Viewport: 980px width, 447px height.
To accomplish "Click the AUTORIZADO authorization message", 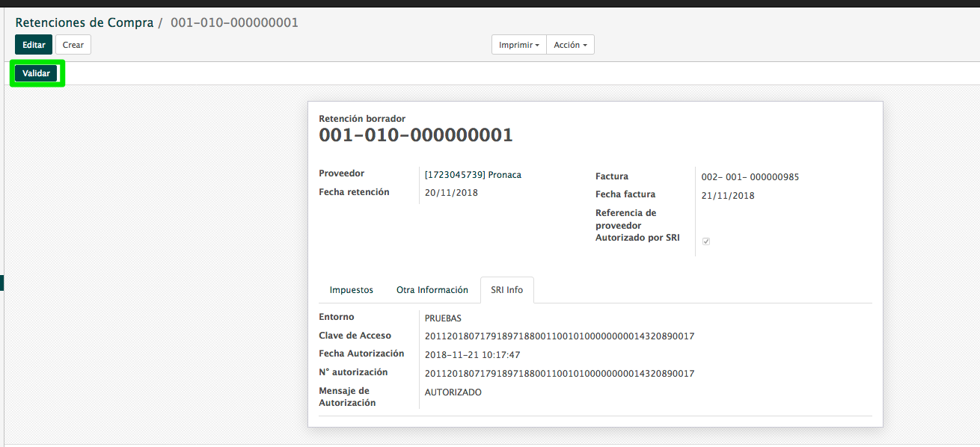I will pos(453,392).
